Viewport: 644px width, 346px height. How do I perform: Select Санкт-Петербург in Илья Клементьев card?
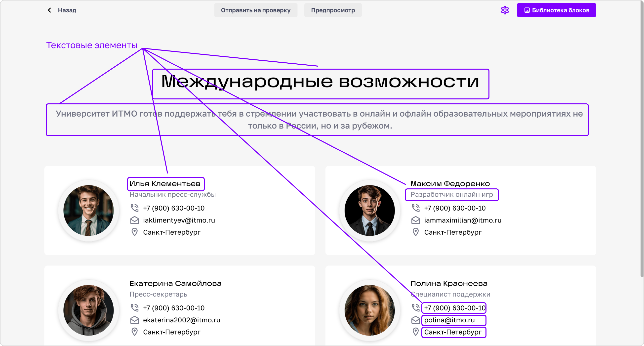tap(172, 232)
